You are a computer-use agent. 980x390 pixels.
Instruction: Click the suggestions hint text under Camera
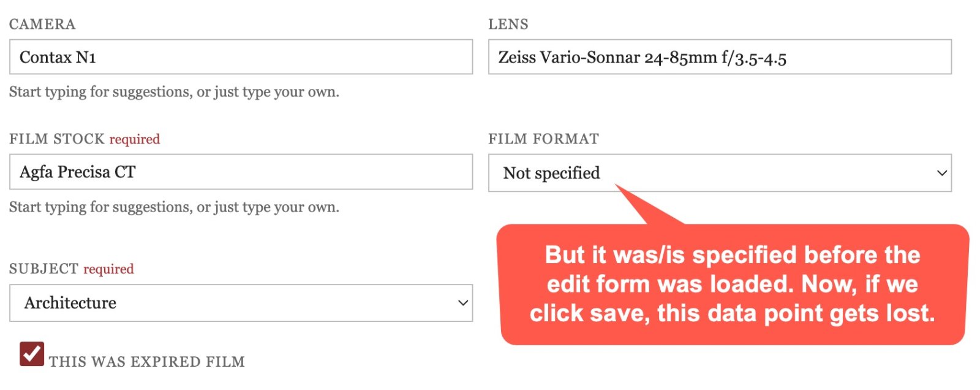(174, 93)
